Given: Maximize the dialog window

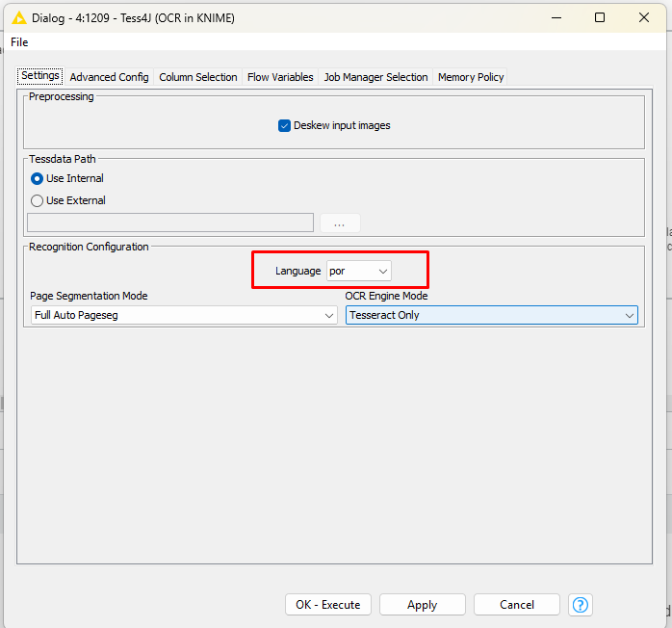Looking at the screenshot, I should (x=600, y=17).
